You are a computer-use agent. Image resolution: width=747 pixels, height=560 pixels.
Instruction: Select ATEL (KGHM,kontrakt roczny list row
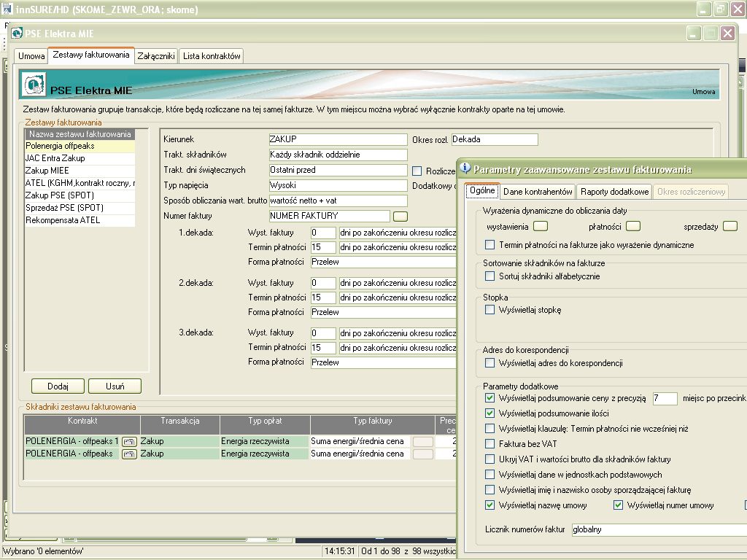click(x=80, y=183)
